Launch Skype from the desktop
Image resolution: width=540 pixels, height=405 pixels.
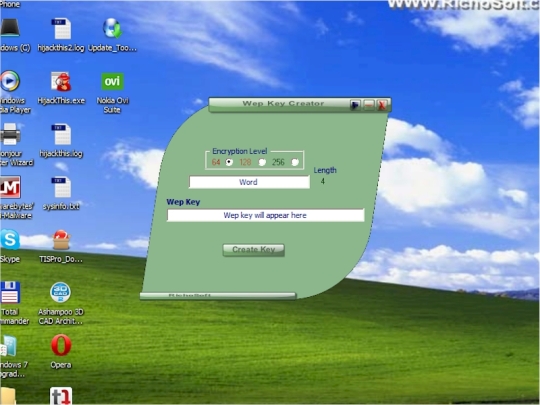[x=10, y=239]
